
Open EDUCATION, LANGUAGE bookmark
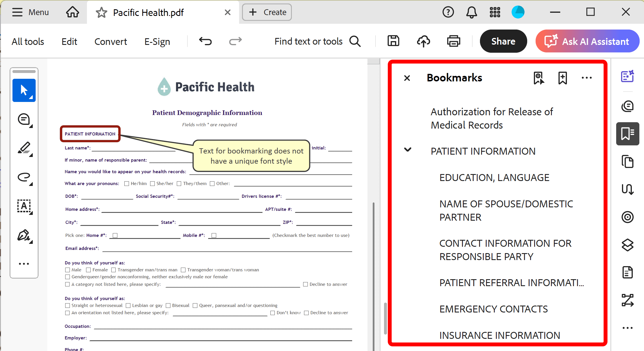(494, 178)
